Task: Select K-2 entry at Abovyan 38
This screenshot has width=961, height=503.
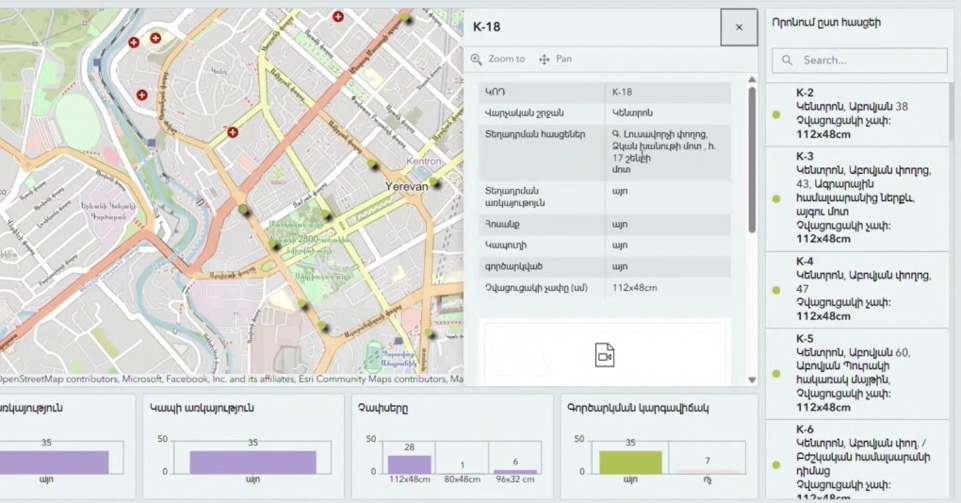Action: 860,114
